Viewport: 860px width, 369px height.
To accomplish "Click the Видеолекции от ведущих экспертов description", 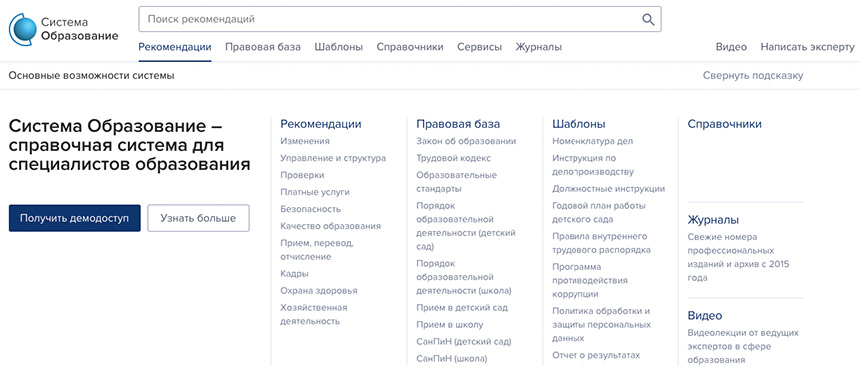I will (x=743, y=346).
